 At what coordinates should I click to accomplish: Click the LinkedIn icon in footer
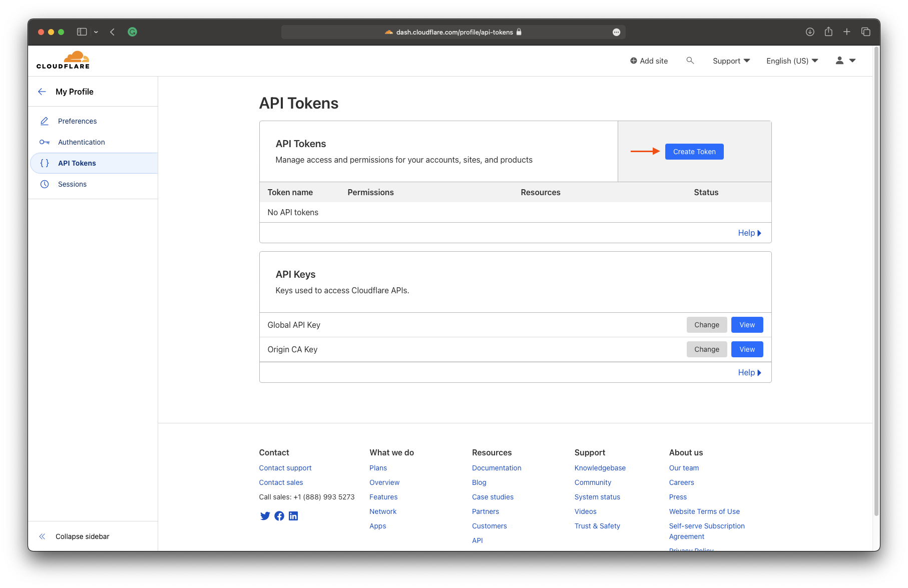293,516
